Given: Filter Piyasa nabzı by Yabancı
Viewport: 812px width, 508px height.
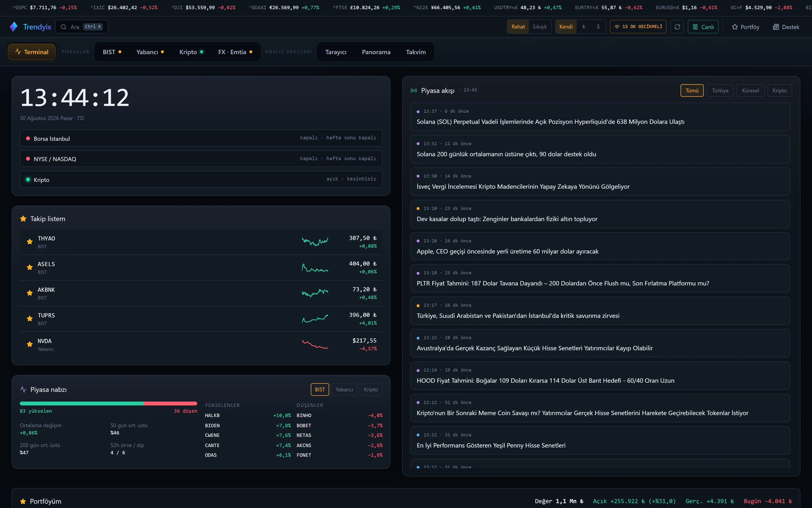Looking at the screenshot, I should pyautogui.click(x=344, y=389).
